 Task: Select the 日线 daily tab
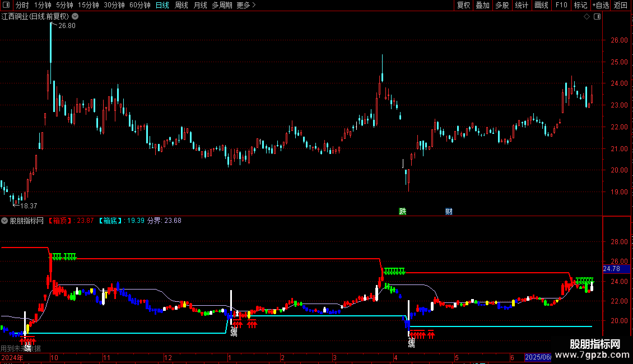(x=162, y=5)
